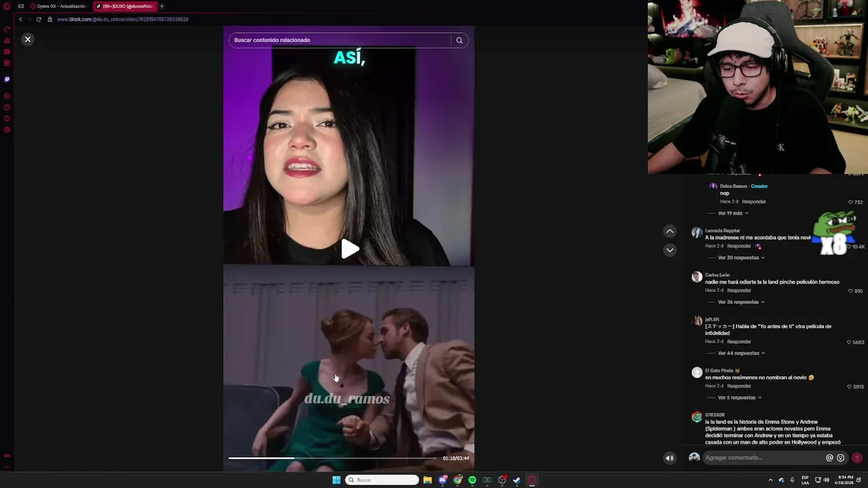Viewport: 868px width, 488px height.
Task: Insert a mention with the @ icon
Action: click(x=829, y=457)
